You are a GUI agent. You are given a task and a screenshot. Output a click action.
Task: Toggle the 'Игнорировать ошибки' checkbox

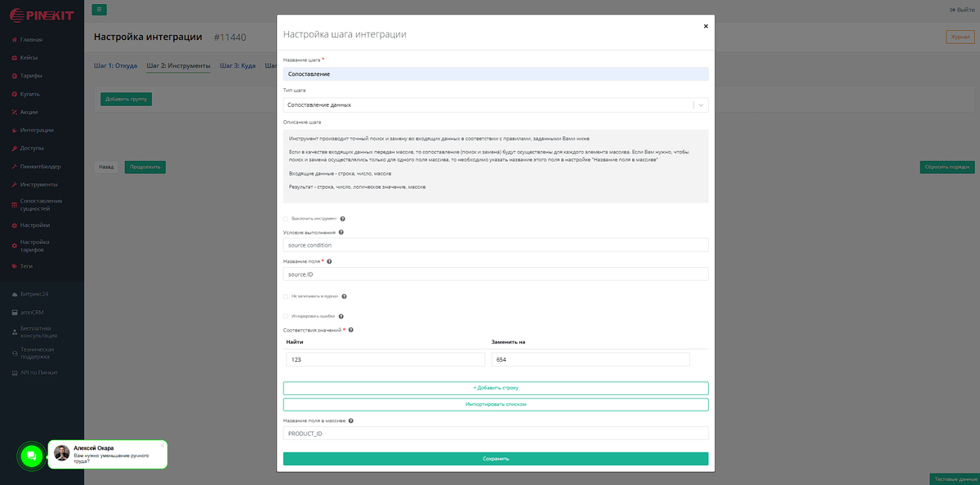tap(285, 316)
